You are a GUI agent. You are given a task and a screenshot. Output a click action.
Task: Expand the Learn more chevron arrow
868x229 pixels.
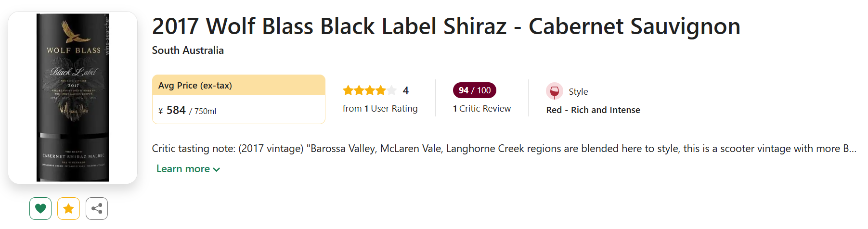click(217, 169)
